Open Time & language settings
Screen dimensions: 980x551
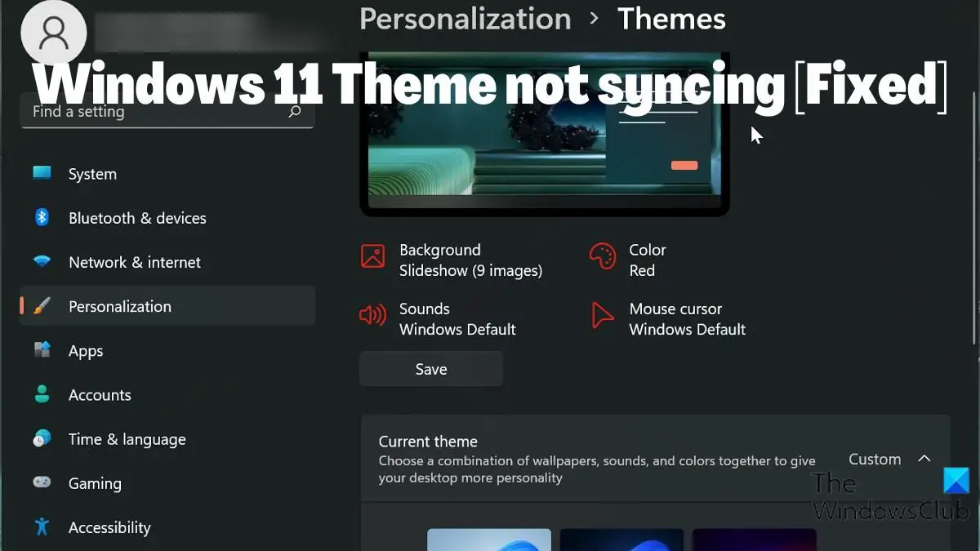pyautogui.click(x=167, y=439)
